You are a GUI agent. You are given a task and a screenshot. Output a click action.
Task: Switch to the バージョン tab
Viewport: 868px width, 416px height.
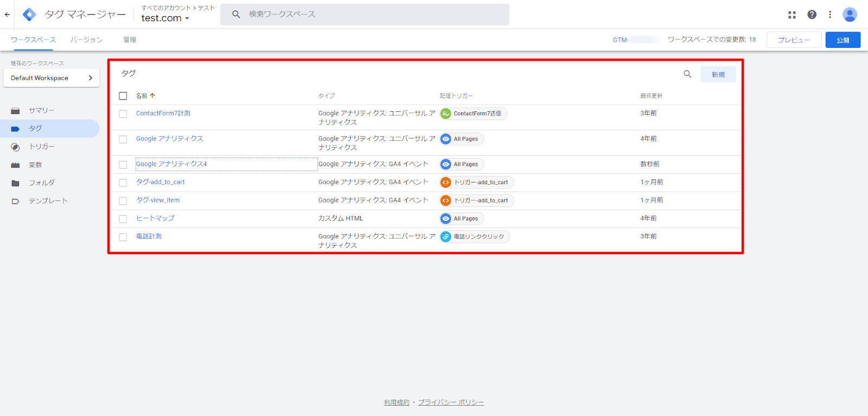coord(86,40)
